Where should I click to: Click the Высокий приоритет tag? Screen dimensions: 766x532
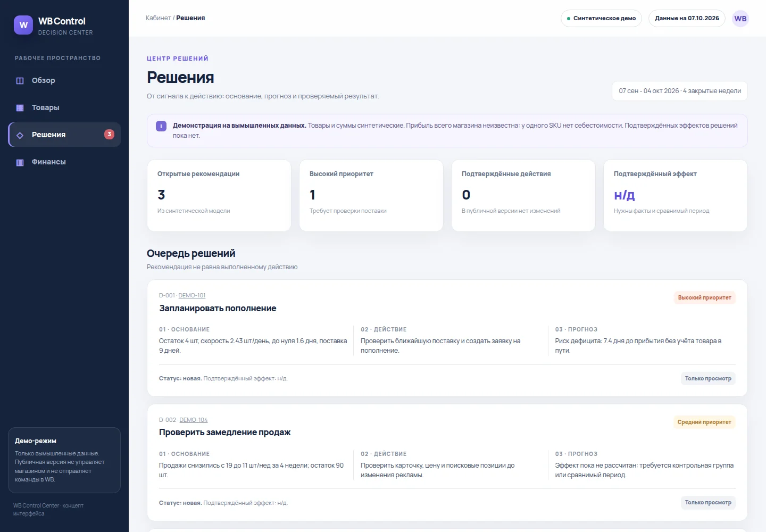pos(704,298)
